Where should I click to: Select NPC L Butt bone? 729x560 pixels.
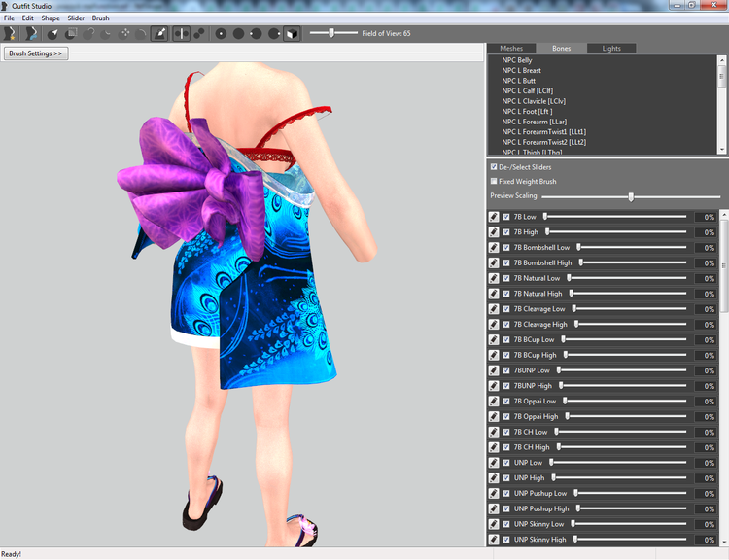point(518,81)
